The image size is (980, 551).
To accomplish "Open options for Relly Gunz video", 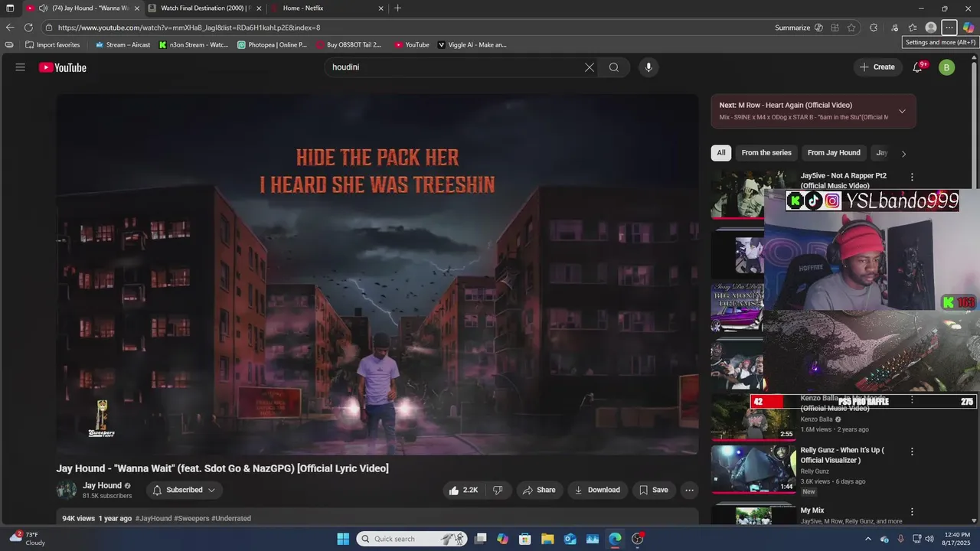I will point(911,452).
